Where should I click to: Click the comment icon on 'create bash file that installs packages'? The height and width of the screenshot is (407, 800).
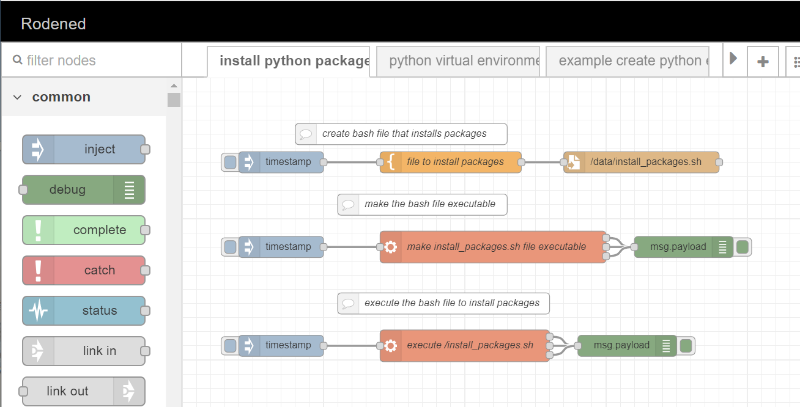coord(306,134)
